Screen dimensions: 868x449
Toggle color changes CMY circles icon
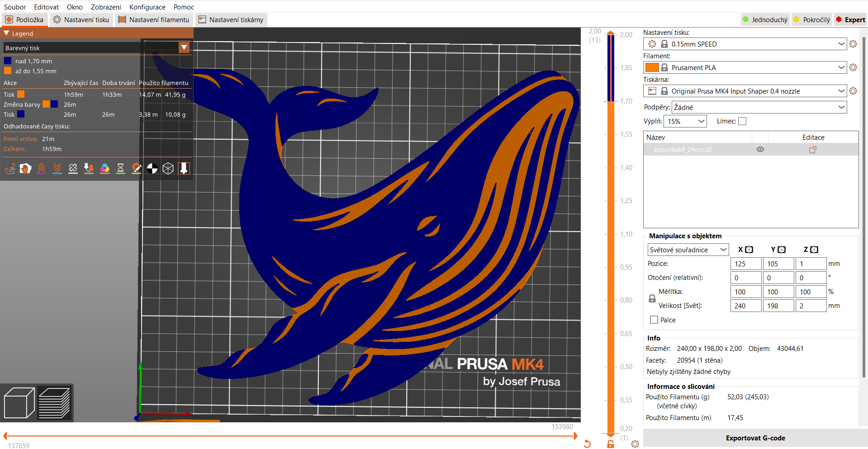coord(104,169)
